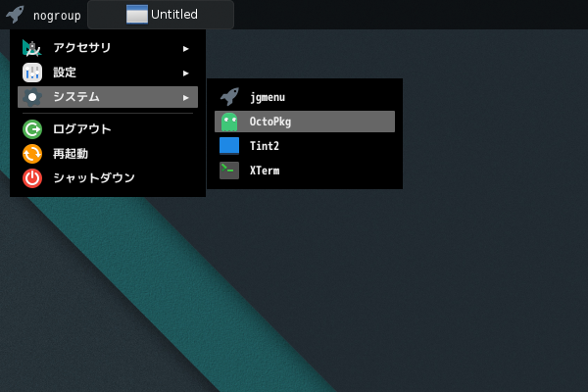Launch XTerm terminal

coord(305,171)
